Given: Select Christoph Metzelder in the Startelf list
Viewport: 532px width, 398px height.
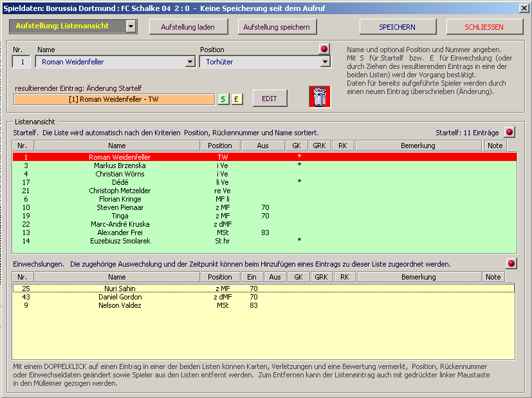Looking at the screenshot, I should (x=264, y=191).
